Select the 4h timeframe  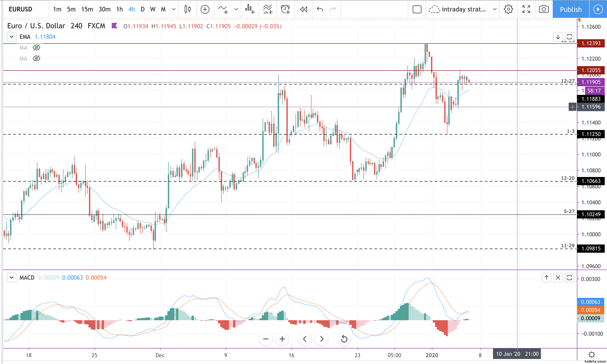pos(132,9)
